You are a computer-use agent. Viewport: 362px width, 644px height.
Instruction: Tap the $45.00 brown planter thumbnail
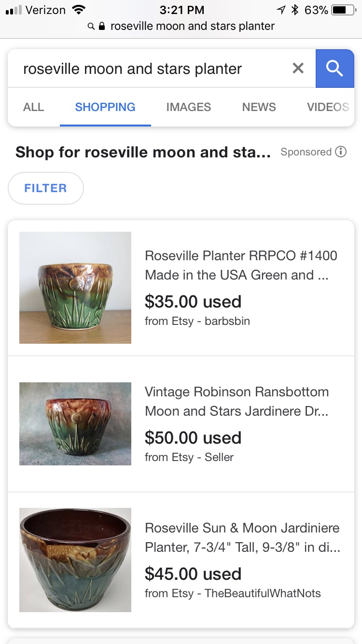(x=75, y=560)
